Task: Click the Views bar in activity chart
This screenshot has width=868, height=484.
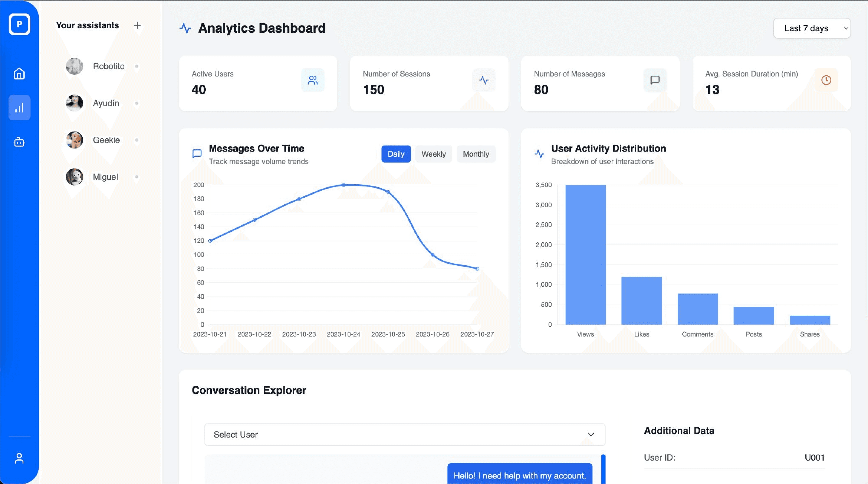Action: coord(585,255)
